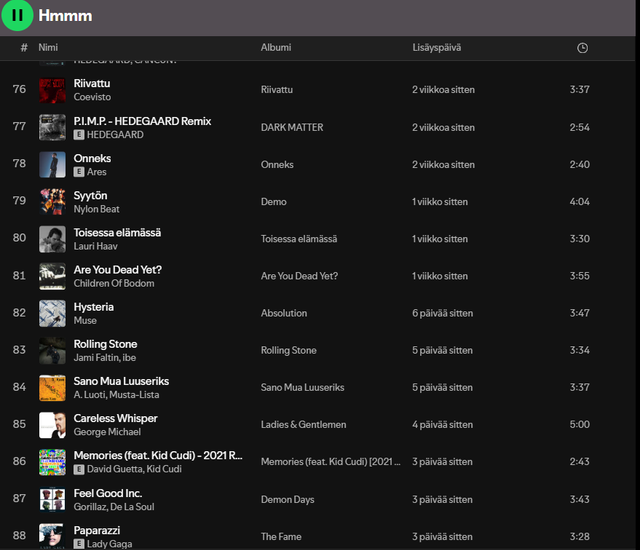Image resolution: width=640 pixels, height=550 pixels.
Task: Open the Demon Days album
Action: [287, 499]
